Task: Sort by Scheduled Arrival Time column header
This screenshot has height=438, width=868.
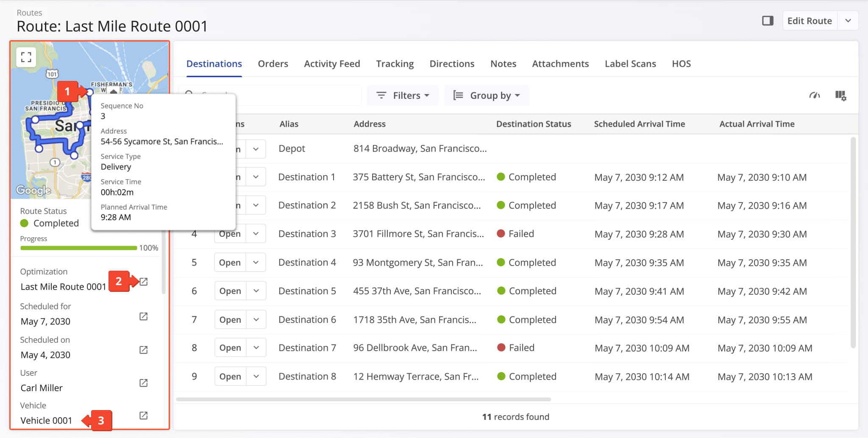Action: coord(639,124)
